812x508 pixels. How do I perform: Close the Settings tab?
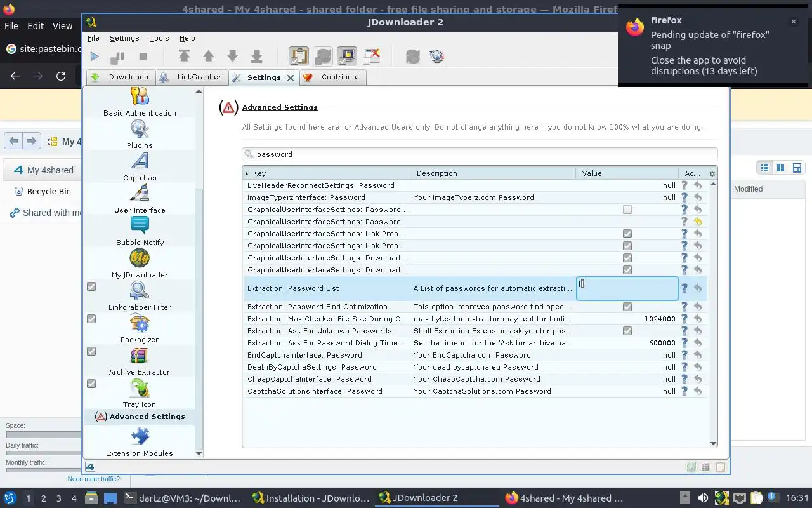tap(291, 77)
